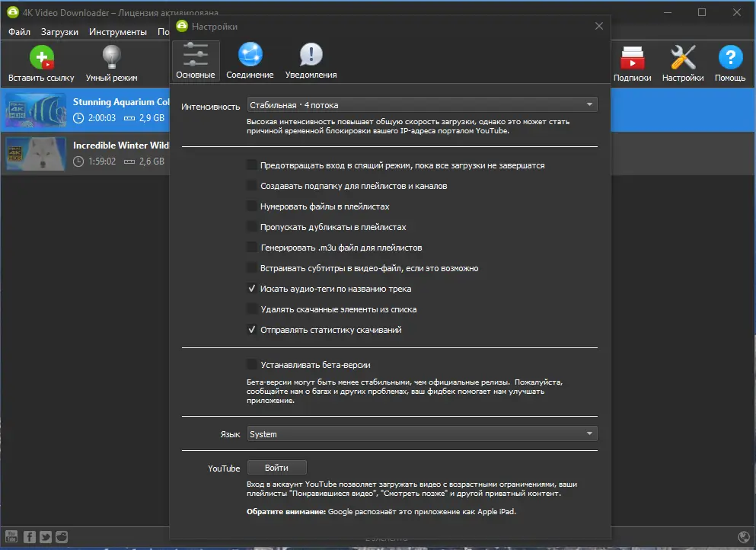This screenshot has height=550, width=756.
Task: Enable Устанавливать бета-версии checkbox
Action: coord(252,365)
